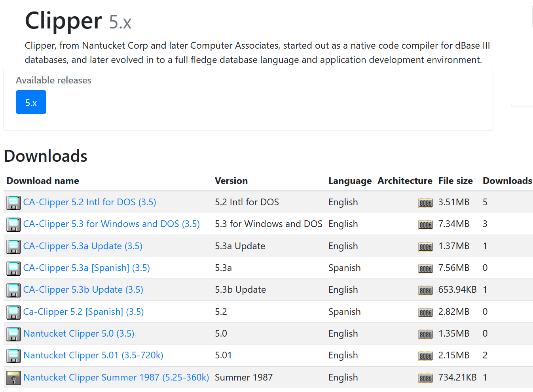Click floppy disk icon beside CA-Clipper 5.2 Intl
This screenshot has width=533, height=392.
[x=13, y=203]
